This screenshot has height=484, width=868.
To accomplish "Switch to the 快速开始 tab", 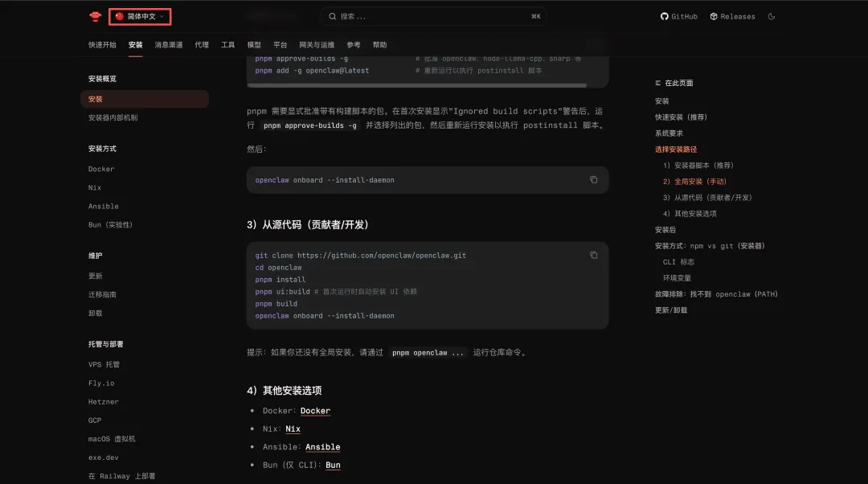I will pyautogui.click(x=102, y=45).
